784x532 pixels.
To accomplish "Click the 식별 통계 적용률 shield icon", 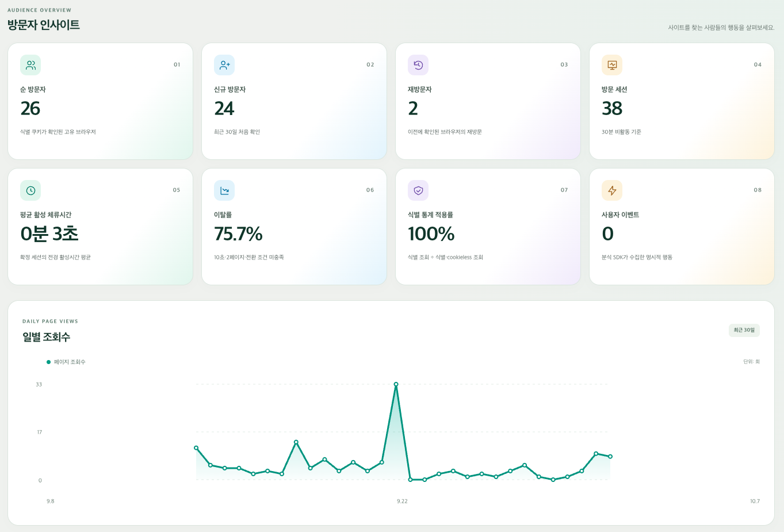I will point(418,190).
